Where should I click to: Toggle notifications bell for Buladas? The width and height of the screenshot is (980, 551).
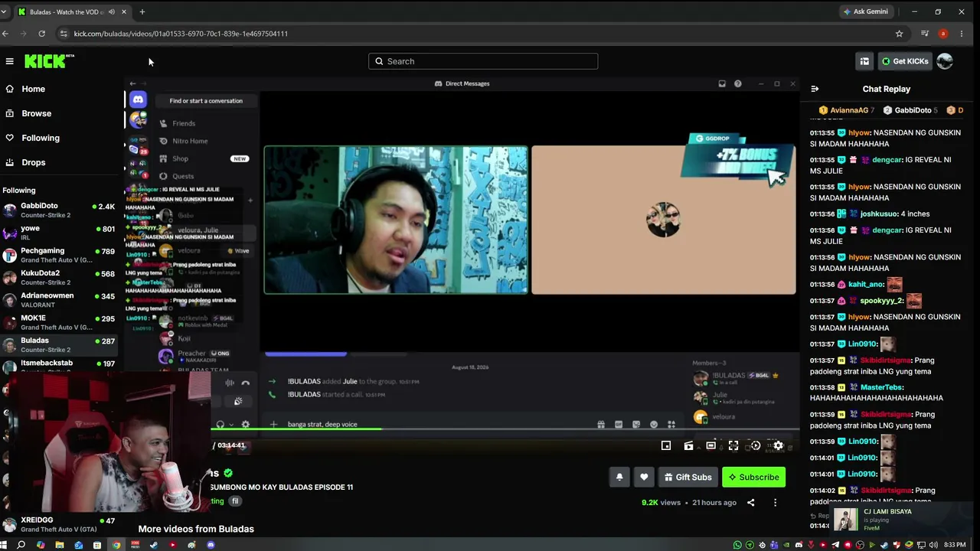pos(619,477)
